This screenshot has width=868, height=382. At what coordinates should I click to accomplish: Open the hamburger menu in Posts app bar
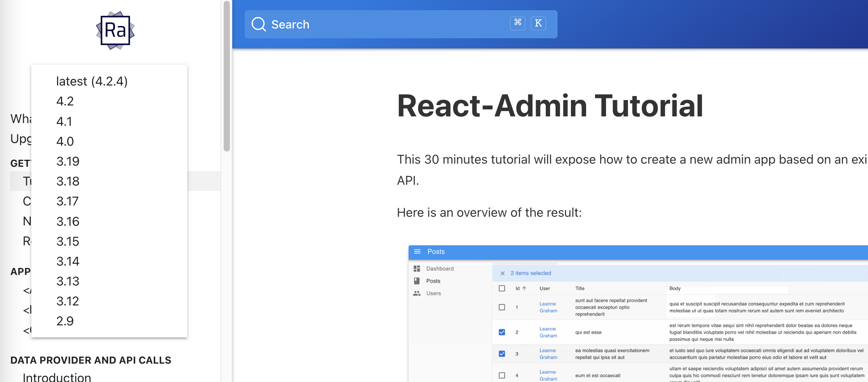417,252
